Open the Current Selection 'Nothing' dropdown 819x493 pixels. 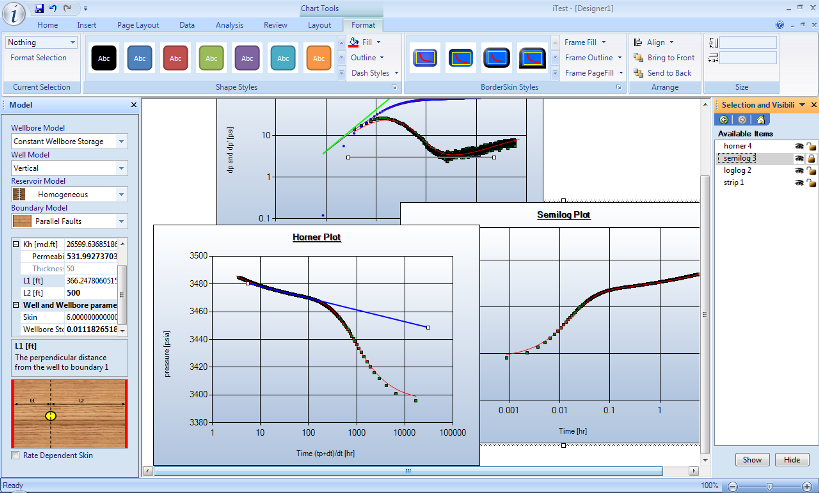pyautogui.click(x=72, y=42)
